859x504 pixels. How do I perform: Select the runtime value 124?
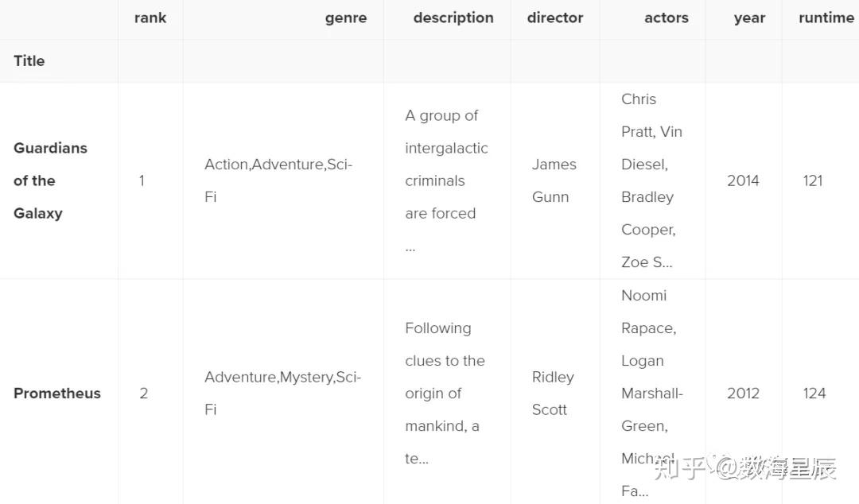(x=814, y=394)
